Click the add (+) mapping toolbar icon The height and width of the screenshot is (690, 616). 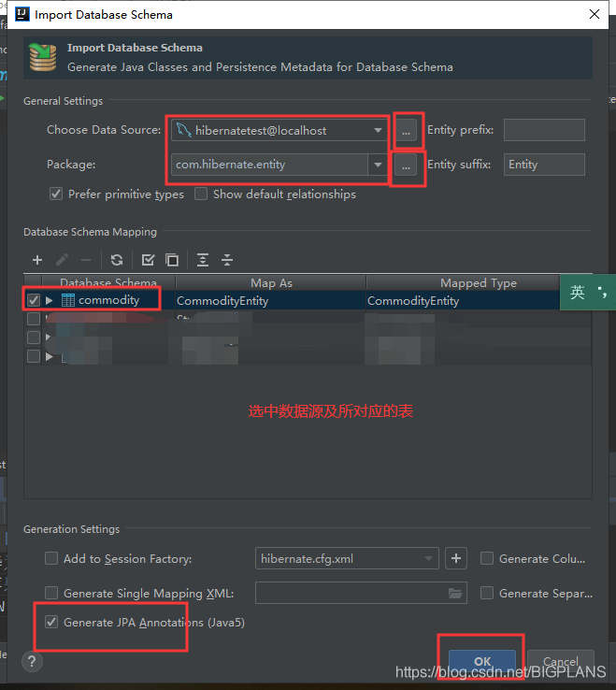pyautogui.click(x=37, y=260)
